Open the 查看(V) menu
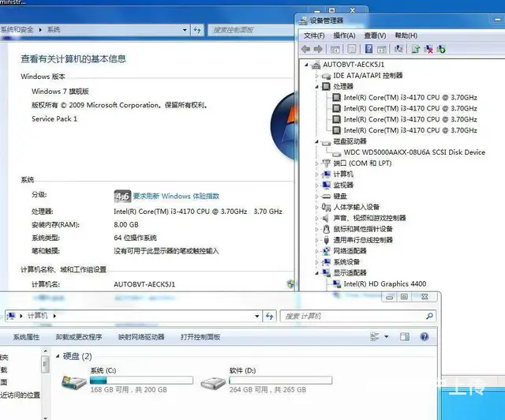The width and height of the screenshot is (505, 420). [x=375, y=36]
